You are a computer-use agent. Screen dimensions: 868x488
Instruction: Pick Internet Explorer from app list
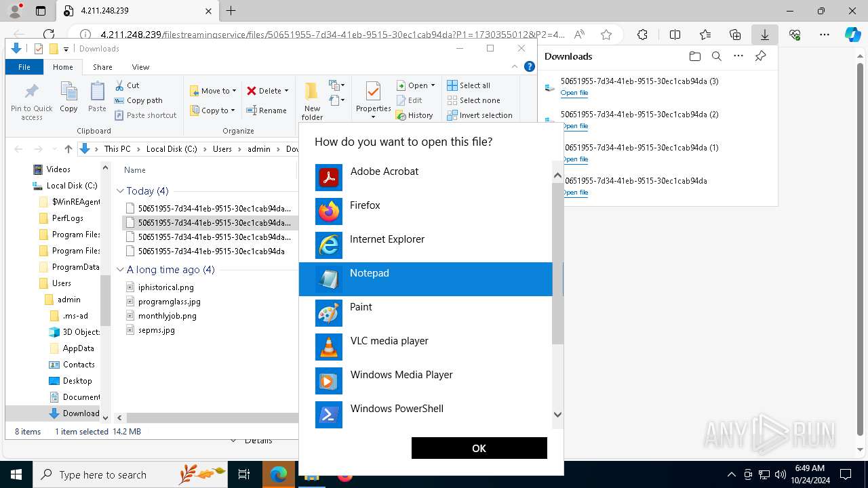click(x=426, y=245)
